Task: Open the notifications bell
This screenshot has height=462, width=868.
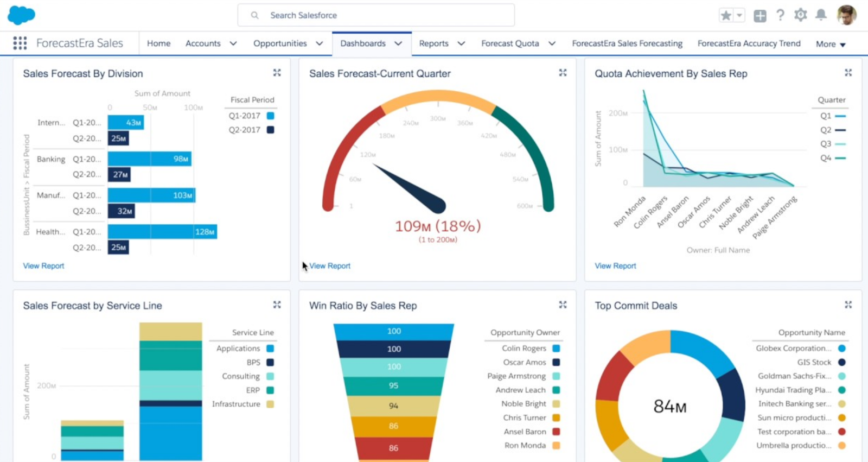Action: click(821, 15)
